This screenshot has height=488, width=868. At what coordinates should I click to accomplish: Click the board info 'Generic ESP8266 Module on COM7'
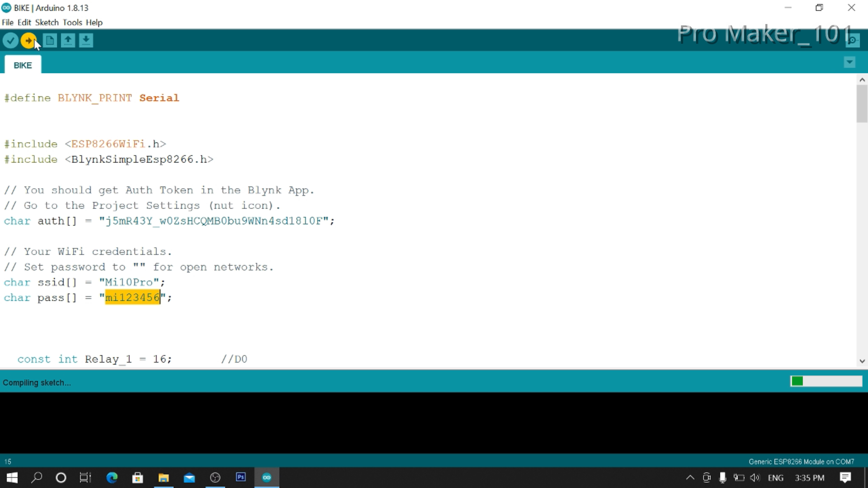pos(801,461)
